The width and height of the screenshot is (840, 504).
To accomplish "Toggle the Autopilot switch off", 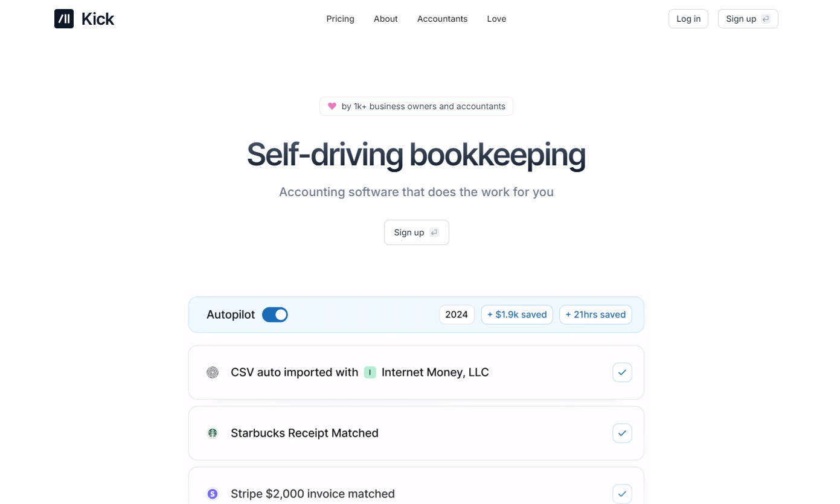I will tap(275, 314).
